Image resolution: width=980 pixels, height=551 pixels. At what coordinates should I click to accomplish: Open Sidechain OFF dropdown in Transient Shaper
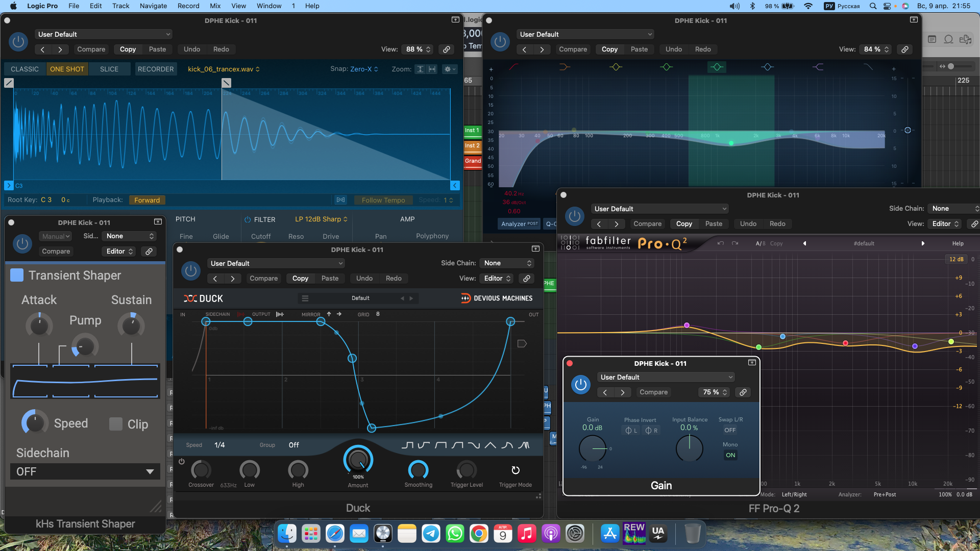pos(85,471)
